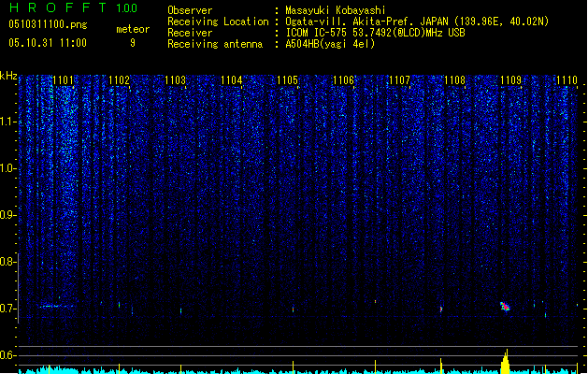Click the date stamp 05.10.31 11:00
Viewport: 588px width, 374px height.
[x=48, y=43]
